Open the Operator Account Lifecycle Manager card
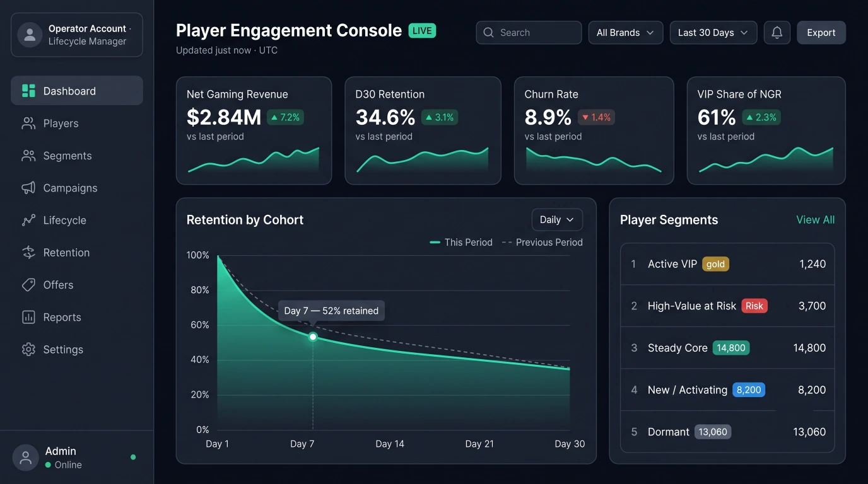 (77, 35)
